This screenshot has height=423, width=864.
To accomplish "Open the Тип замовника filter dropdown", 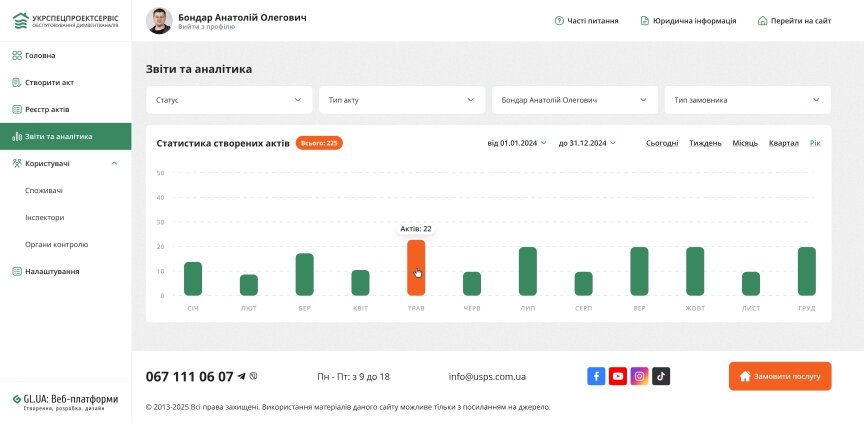I will 748,100.
